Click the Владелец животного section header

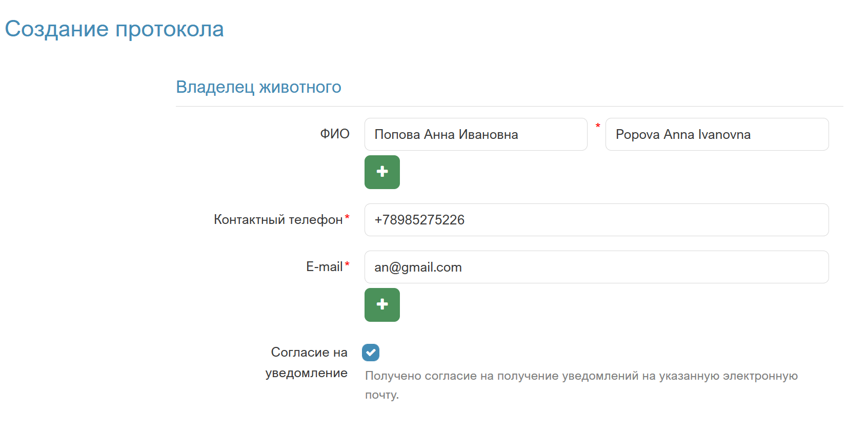(x=258, y=87)
